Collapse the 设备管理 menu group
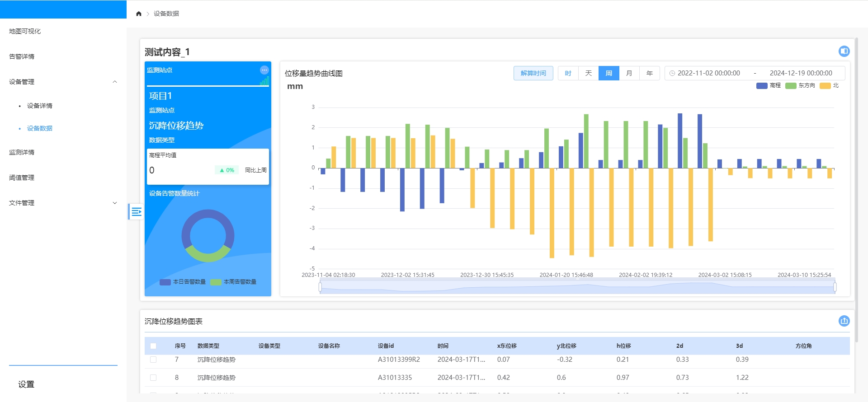The height and width of the screenshot is (402, 868). point(63,82)
